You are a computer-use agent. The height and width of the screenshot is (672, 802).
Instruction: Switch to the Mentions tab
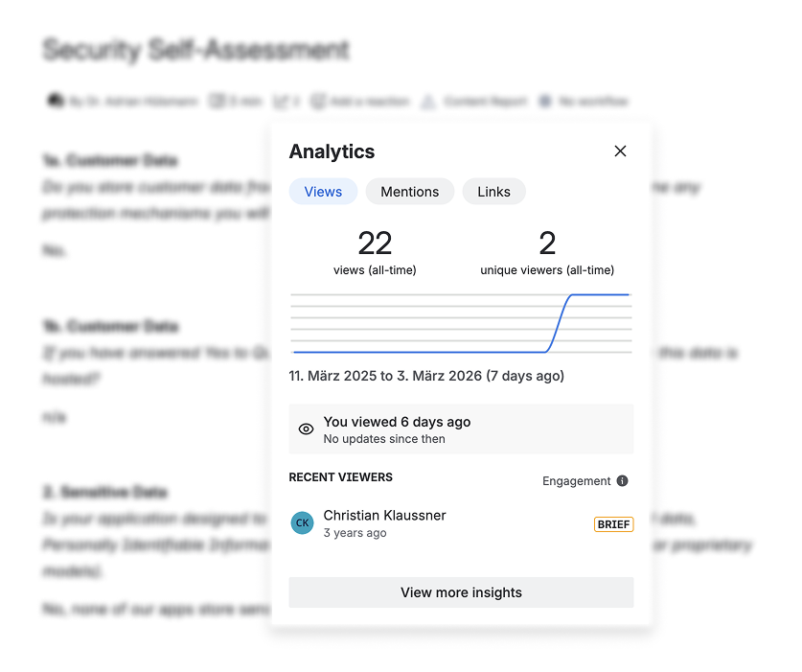click(410, 192)
